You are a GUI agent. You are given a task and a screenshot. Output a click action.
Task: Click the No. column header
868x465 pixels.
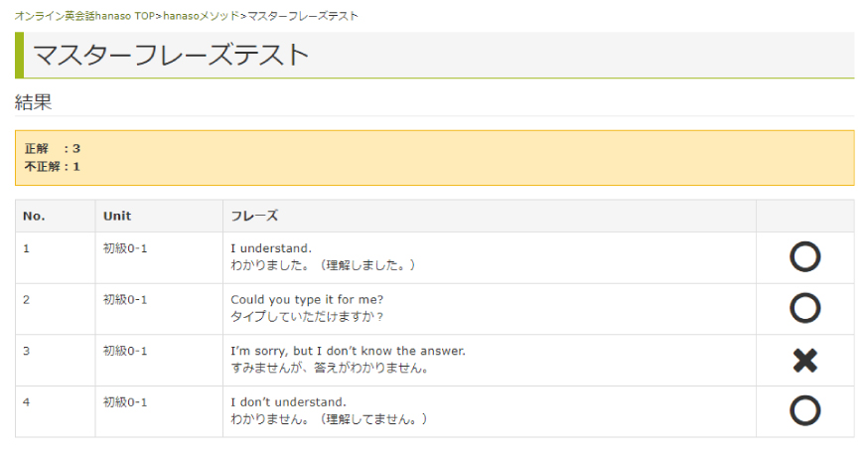34,216
